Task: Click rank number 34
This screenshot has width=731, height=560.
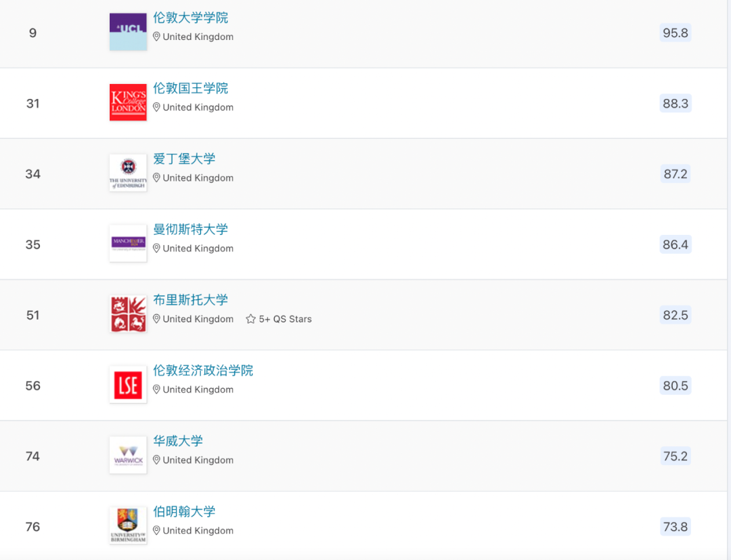Action: tap(32, 174)
